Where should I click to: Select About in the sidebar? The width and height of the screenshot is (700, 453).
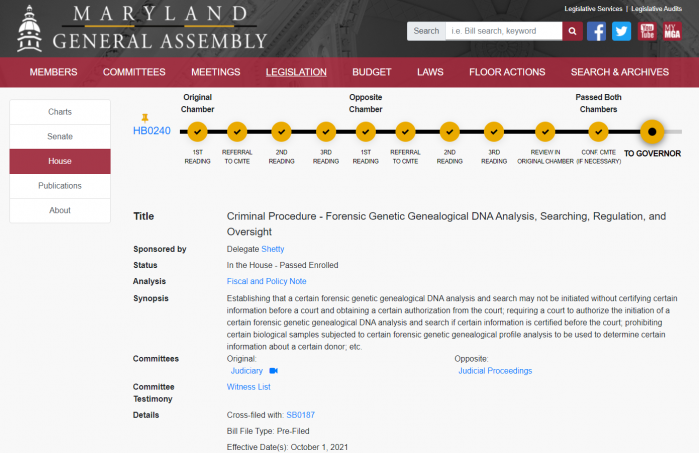coord(60,210)
